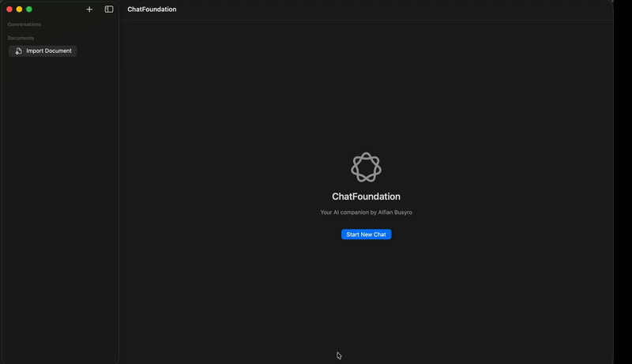Click the Conversations section header

[x=24, y=24]
